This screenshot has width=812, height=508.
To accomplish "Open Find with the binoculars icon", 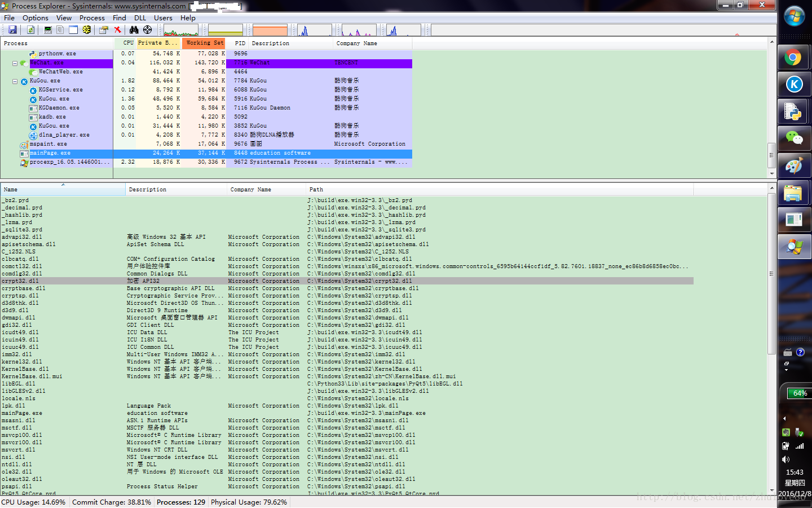I will click(134, 30).
